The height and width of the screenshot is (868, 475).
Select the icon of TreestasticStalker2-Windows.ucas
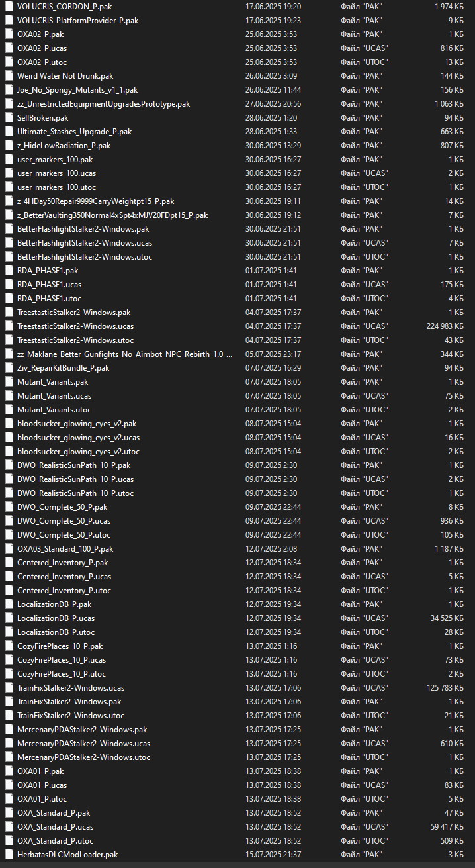coord(9,326)
